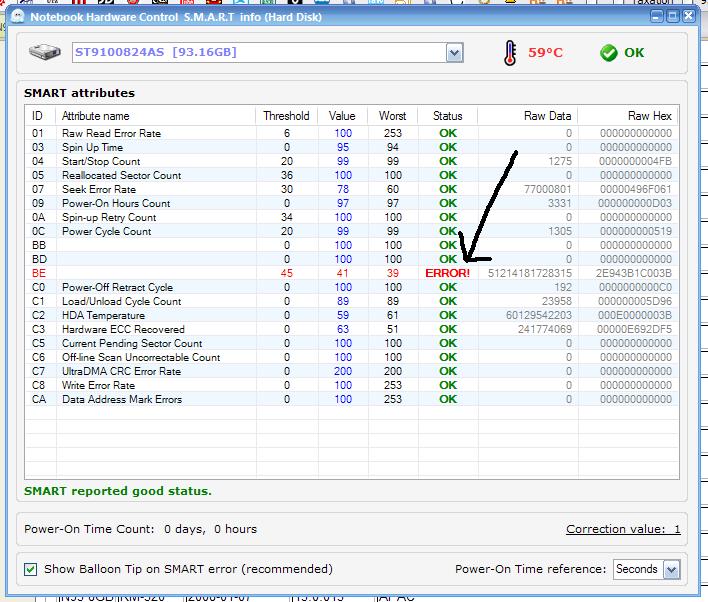Select the Start/Stop Count attribute

click(101, 161)
